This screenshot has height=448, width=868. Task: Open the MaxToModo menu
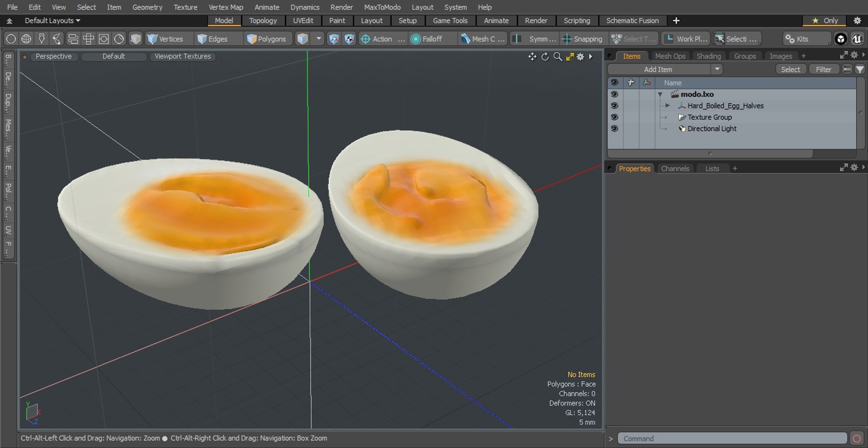pos(382,7)
